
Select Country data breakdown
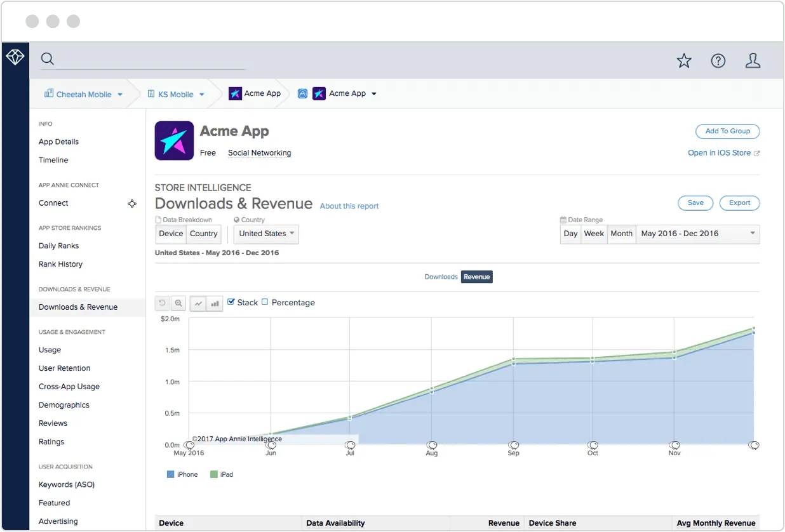click(x=204, y=234)
